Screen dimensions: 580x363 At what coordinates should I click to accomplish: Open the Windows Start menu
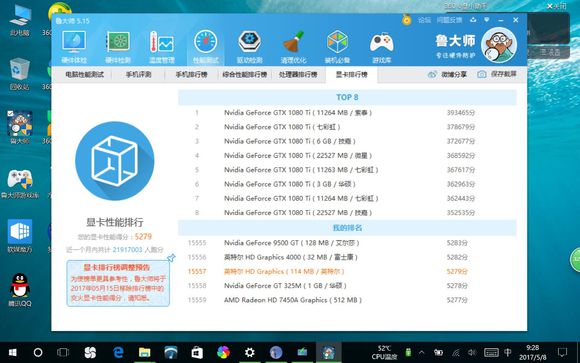[12, 353]
